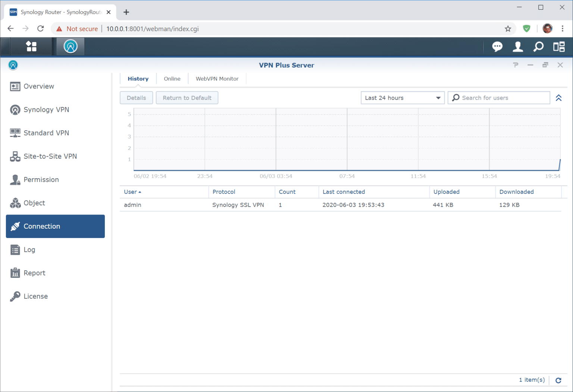Open Synology VPN in the sidebar
Image resolution: width=573 pixels, height=392 pixels.
click(55, 110)
